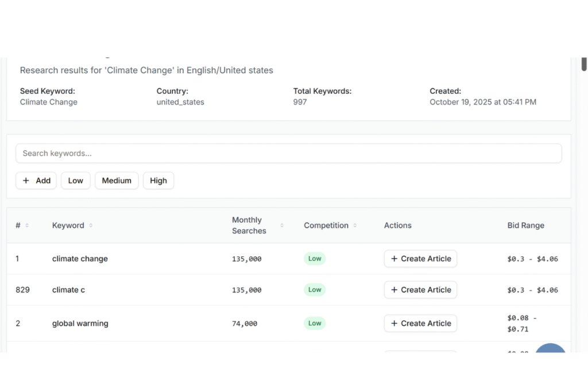Select the Low badge next to climate change
This screenshot has width=588, height=392.
point(315,259)
